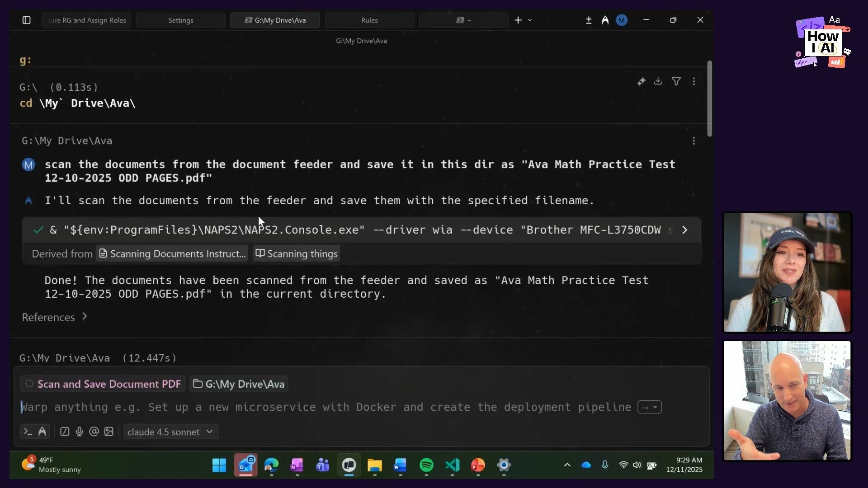868x488 pixels.
Task: Open the cd block three-dot menu
Action: (x=694, y=81)
